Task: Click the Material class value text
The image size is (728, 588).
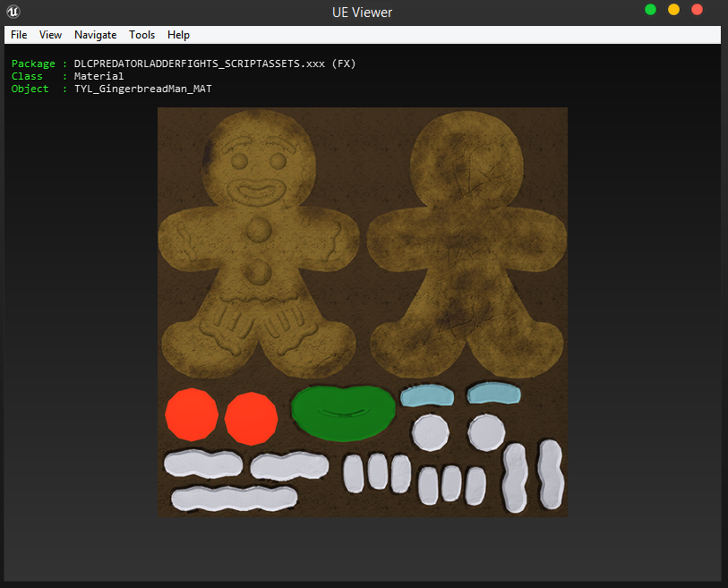Action: tap(98, 76)
